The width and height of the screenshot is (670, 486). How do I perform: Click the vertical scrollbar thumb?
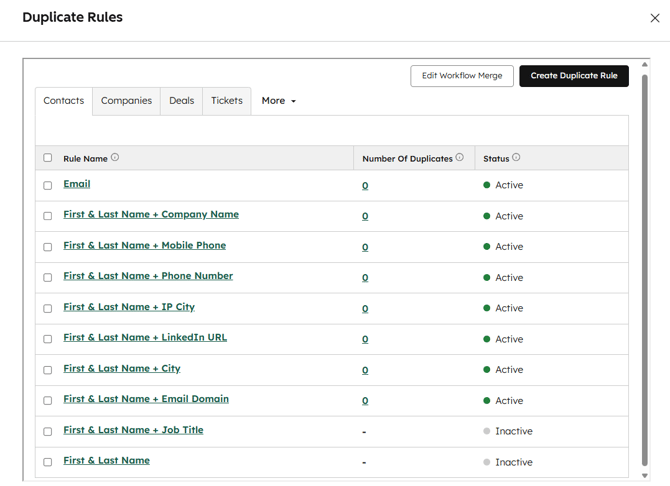point(645,270)
